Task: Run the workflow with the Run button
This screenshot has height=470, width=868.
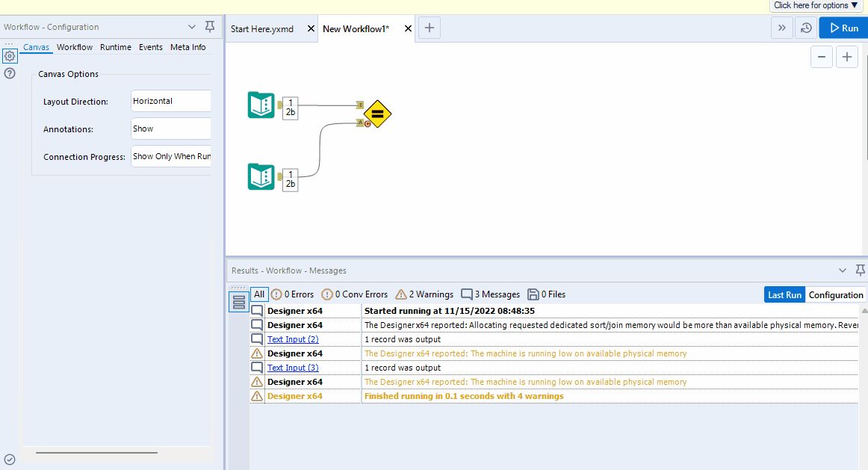Action: click(843, 27)
